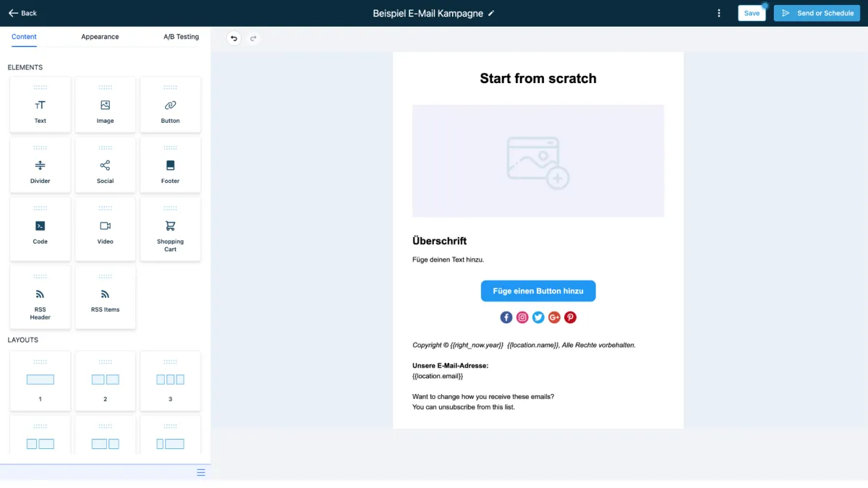Screen dimensions: 868x488
Task: Open the hamburger menu at panel bottom
Action: click(201, 472)
